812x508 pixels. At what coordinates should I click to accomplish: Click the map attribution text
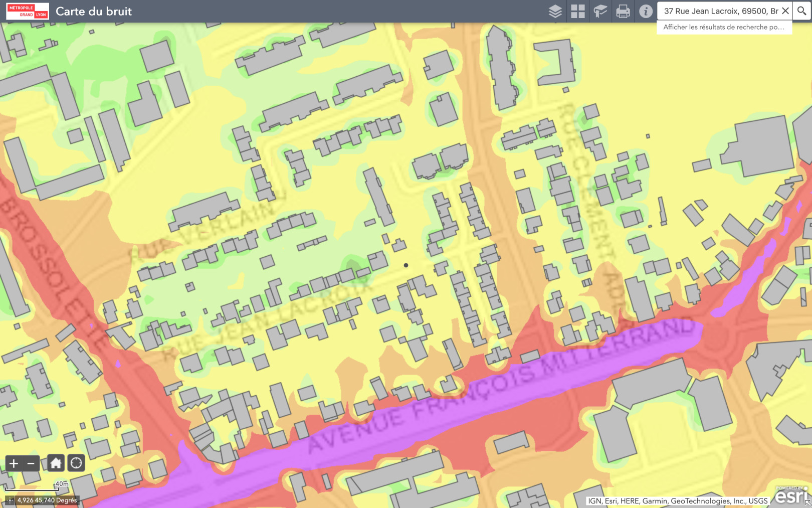pos(678,501)
